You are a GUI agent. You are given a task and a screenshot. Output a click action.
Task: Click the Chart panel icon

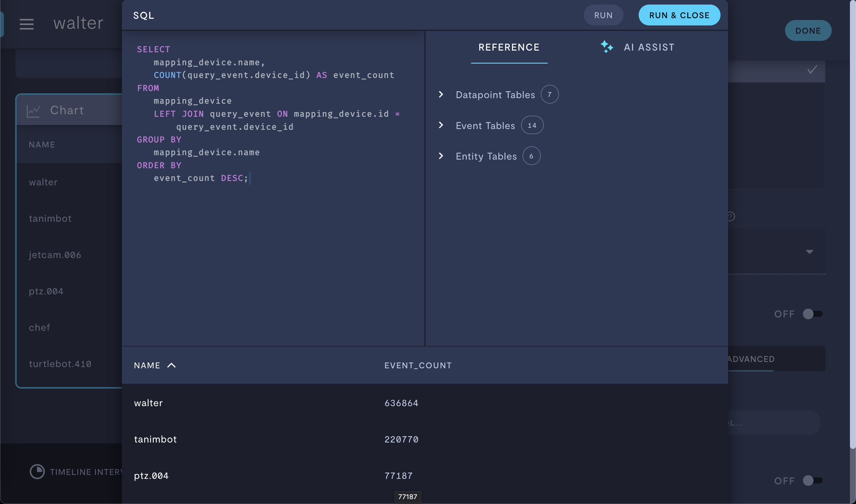[x=32, y=110]
